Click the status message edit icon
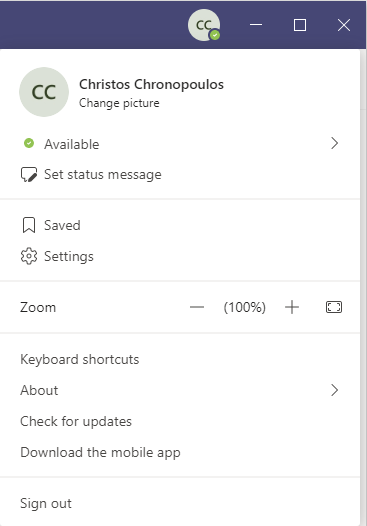 pyautogui.click(x=29, y=175)
